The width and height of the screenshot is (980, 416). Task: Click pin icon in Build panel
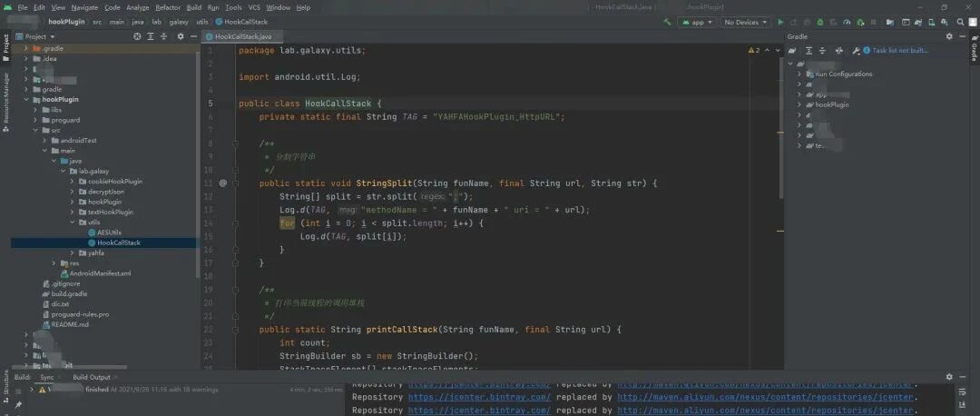point(18,405)
